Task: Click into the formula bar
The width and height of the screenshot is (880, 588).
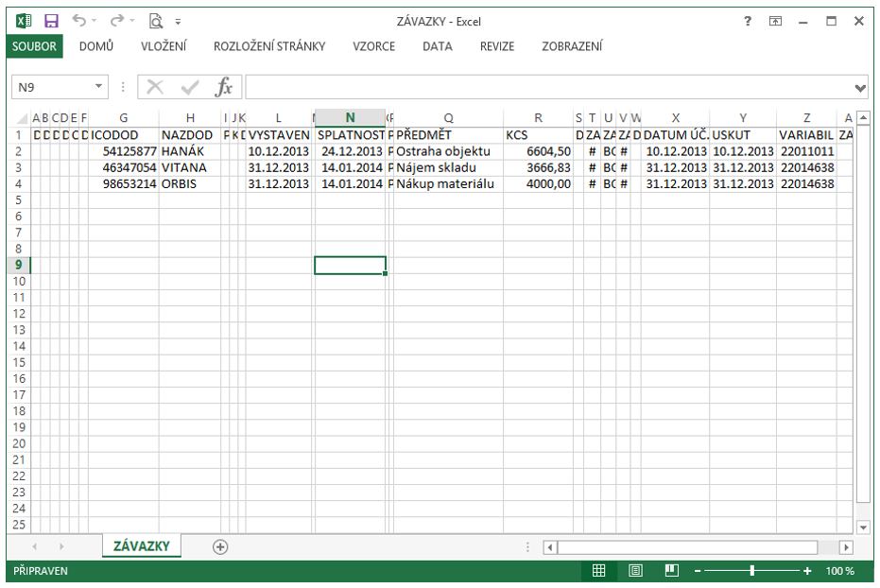Action: tap(548, 87)
